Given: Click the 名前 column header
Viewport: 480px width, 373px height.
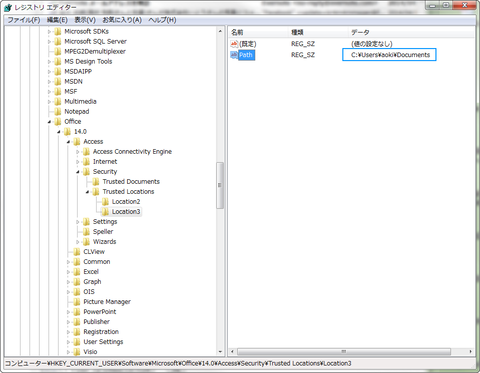Looking at the screenshot, I should [259, 32].
